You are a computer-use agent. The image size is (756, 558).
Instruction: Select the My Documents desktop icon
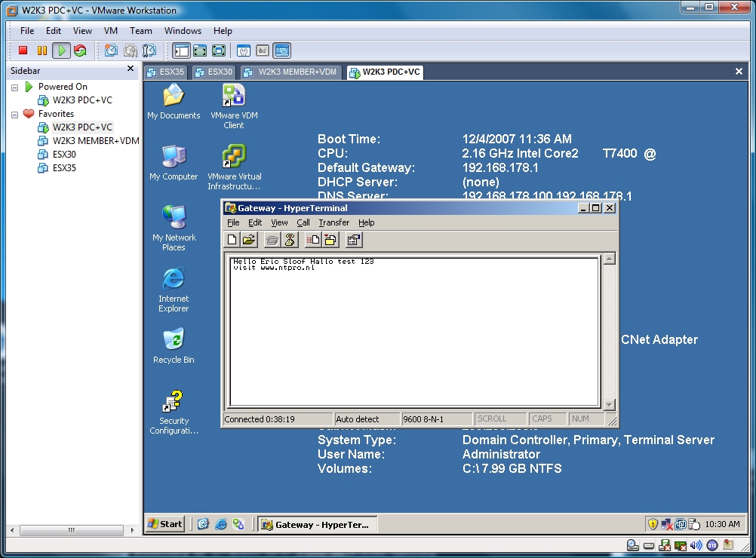(x=174, y=101)
